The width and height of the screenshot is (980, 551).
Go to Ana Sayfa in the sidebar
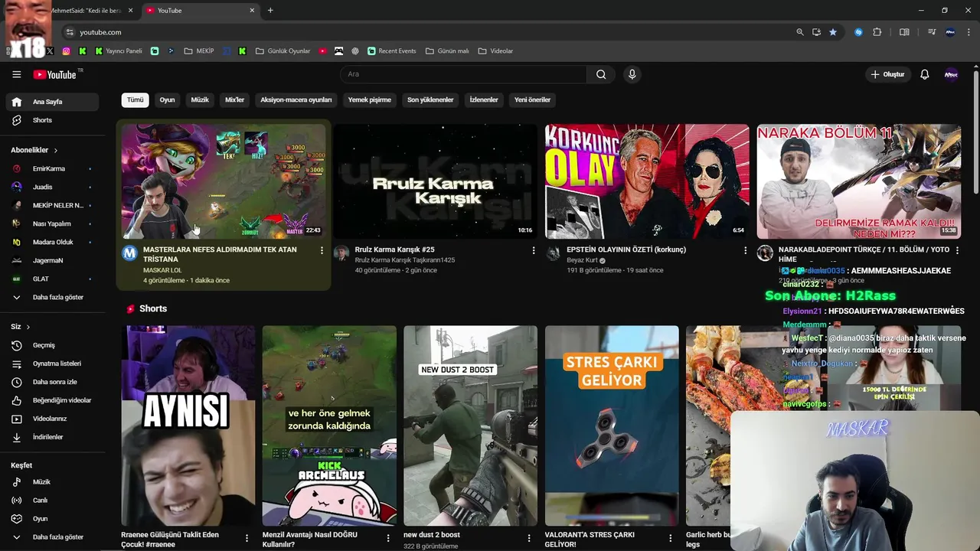pyautogui.click(x=51, y=102)
